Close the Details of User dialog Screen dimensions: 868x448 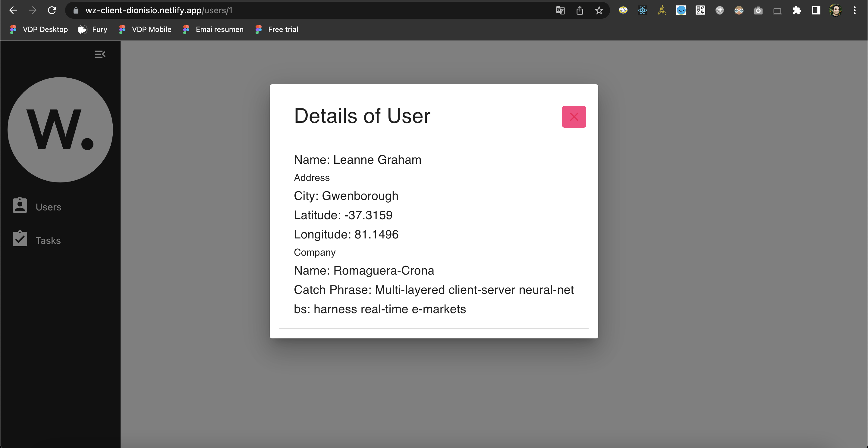[x=574, y=117]
